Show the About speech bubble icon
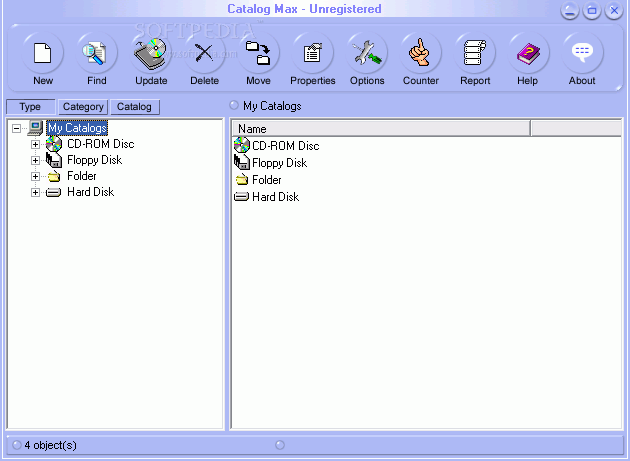Image resolution: width=630 pixels, height=461 pixels. (582, 53)
